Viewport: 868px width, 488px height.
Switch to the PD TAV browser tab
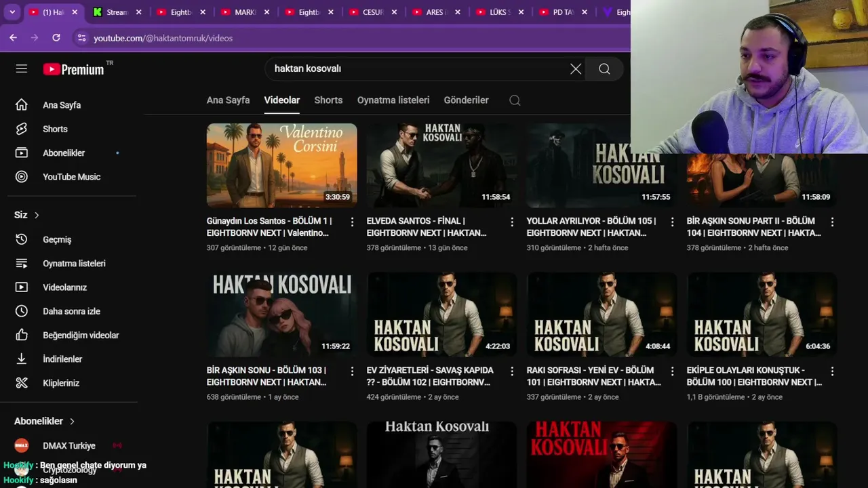tap(564, 12)
